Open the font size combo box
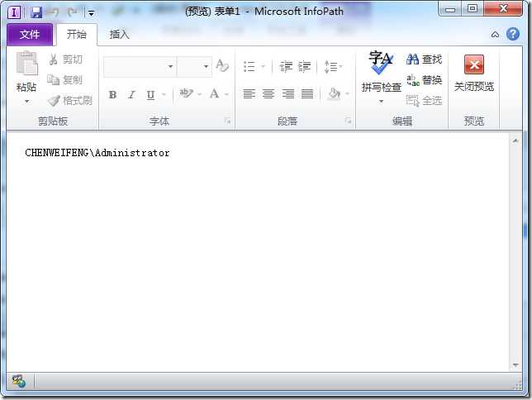Screen dimensions: 532x400 (194, 66)
